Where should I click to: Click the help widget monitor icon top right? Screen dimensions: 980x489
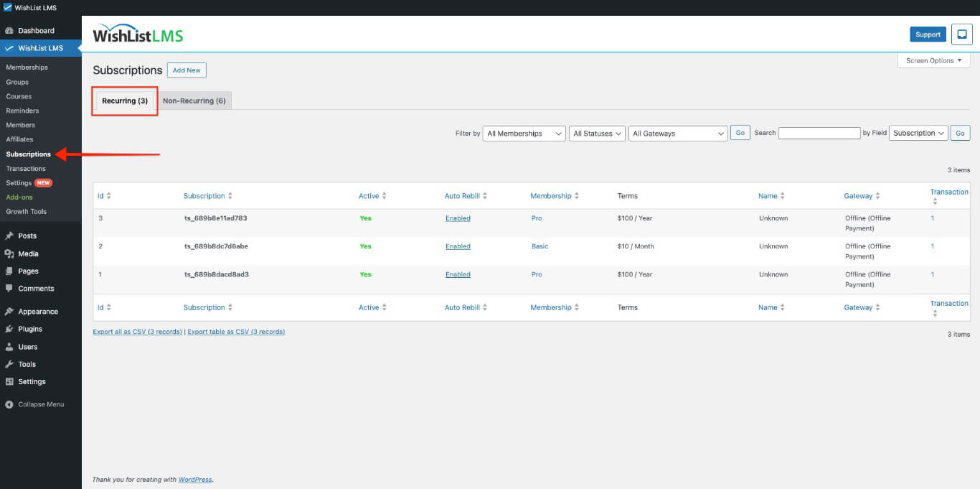click(x=961, y=34)
